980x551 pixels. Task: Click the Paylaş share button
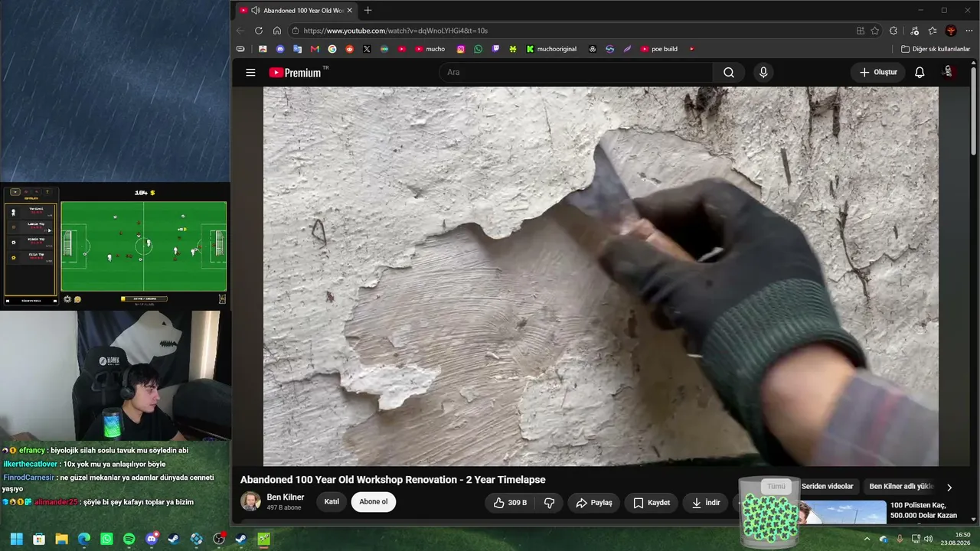594,503
